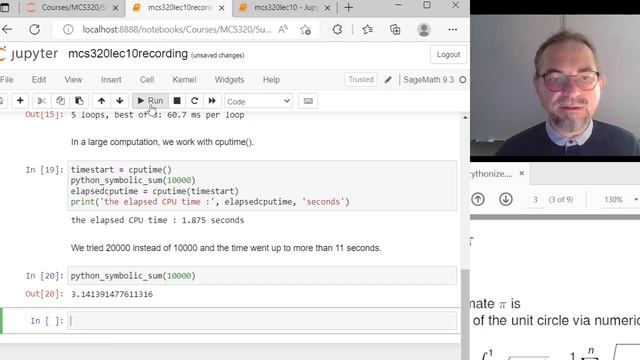Reload the page with the refresh icon

35,29
